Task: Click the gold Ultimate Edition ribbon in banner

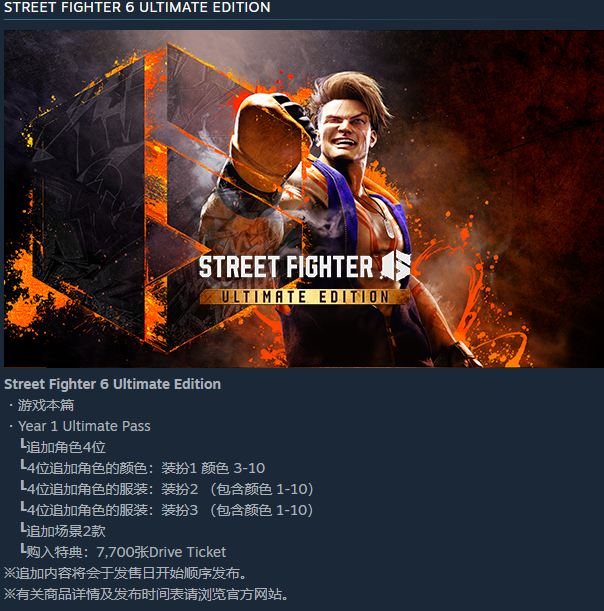Action: 305,297
